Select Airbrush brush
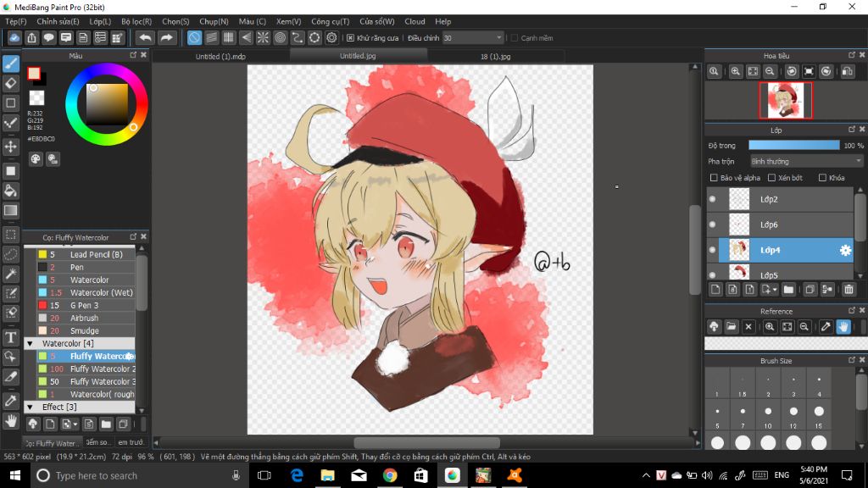The image size is (868, 488). (x=86, y=319)
